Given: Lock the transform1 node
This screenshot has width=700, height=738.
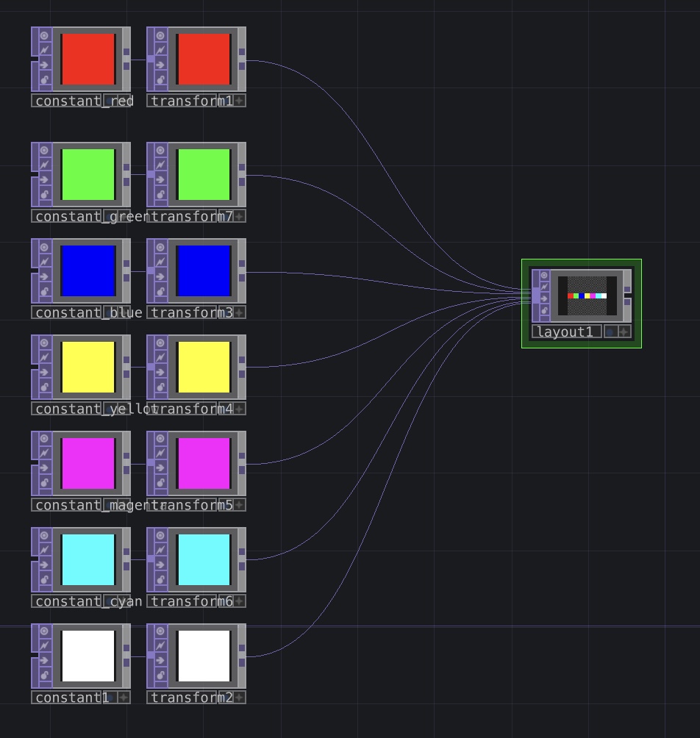Looking at the screenshot, I should tap(160, 79).
